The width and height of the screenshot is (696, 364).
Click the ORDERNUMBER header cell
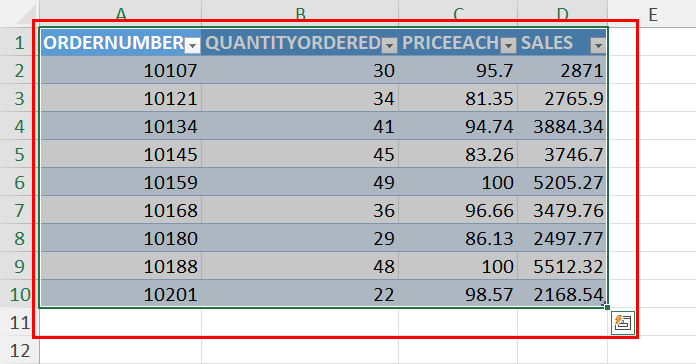[120, 42]
